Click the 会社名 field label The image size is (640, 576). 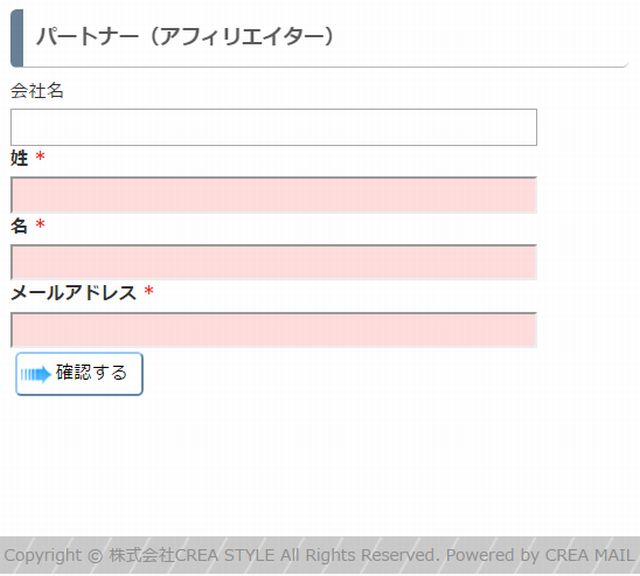click(37, 90)
